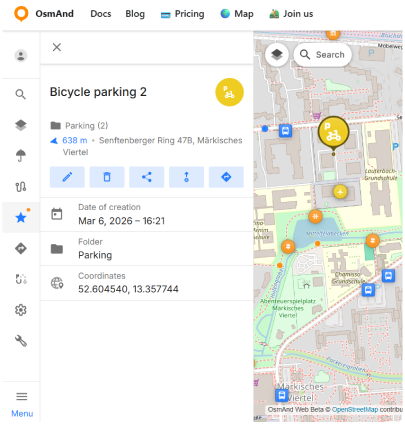This screenshot has width=405, height=425.
Task: Open the Navigation sidebar icon
Action: coord(21,248)
